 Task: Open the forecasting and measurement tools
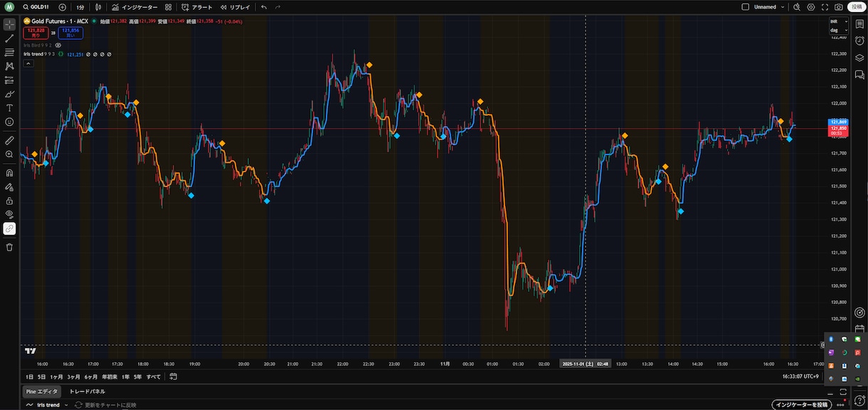tap(9, 80)
